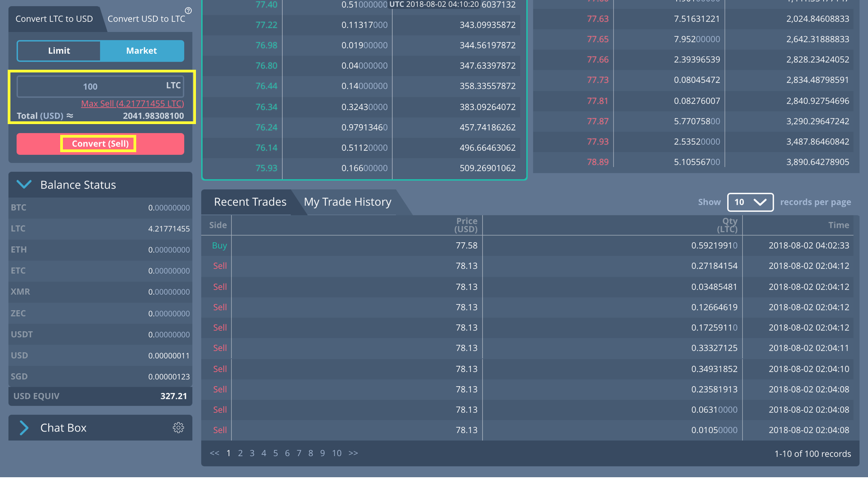This screenshot has height=489, width=868.
Task: Jump to page 10 of trades
Action: pos(336,453)
